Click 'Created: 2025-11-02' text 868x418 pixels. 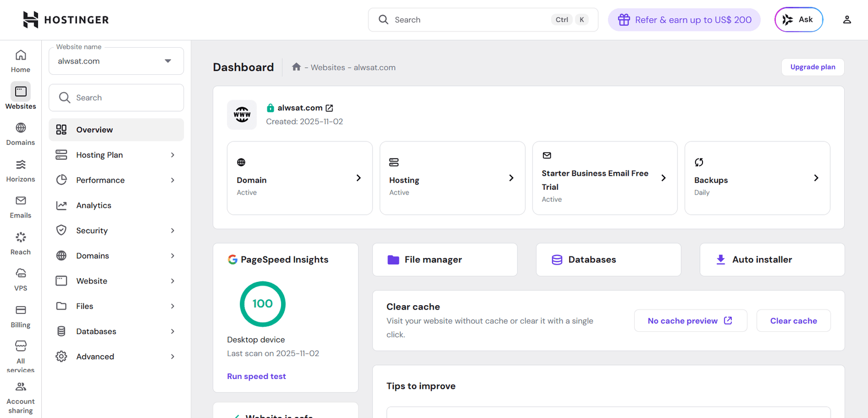304,121
